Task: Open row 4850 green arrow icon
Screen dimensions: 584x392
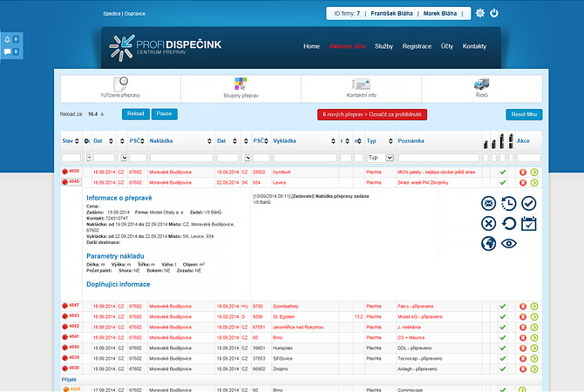Action: pos(534,172)
